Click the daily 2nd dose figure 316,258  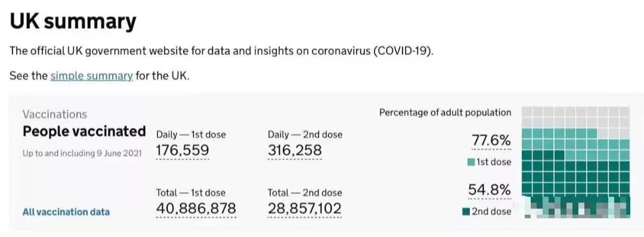tap(295, 150)
